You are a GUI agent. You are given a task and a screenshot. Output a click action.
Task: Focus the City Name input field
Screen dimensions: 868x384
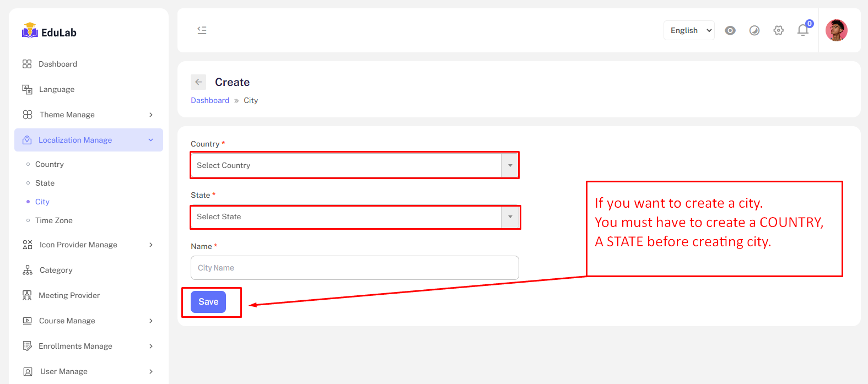[x=354, y=268]
